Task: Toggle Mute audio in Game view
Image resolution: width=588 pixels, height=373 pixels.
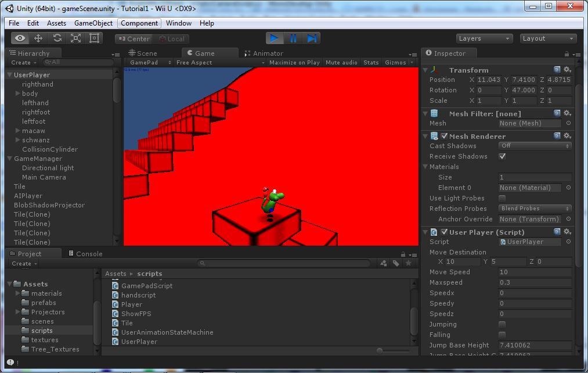Action: coord(341,63)
